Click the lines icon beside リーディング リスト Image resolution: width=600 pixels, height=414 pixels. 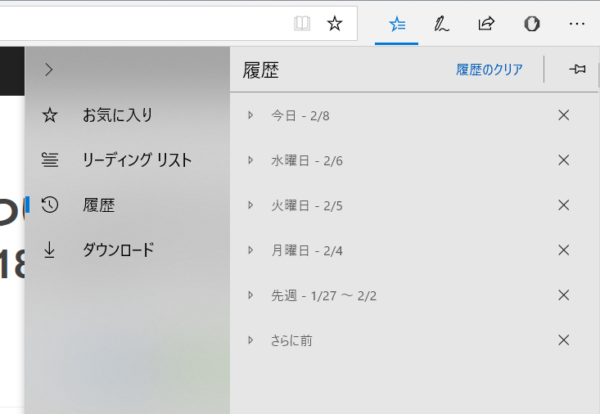(x=50, y=160)
